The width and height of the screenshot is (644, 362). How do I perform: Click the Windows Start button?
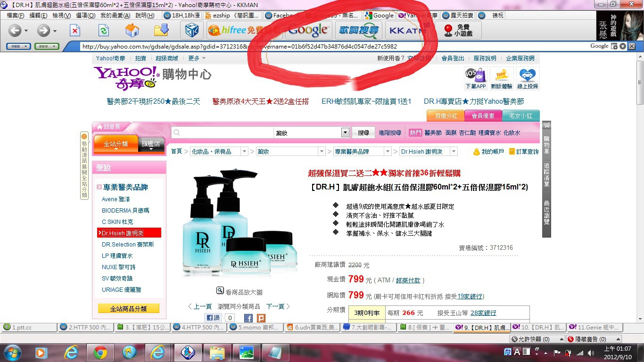pyautogui.click(x=13, y=353)
